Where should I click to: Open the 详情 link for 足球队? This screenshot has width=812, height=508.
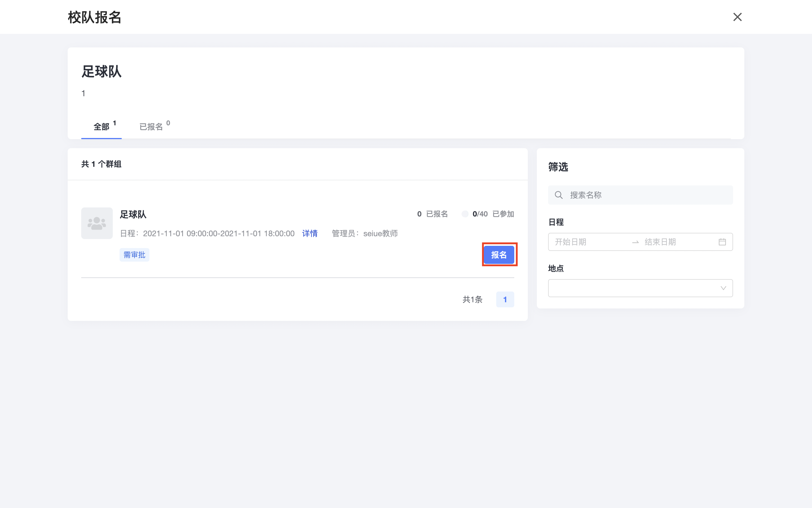click(x=310, y=233)
